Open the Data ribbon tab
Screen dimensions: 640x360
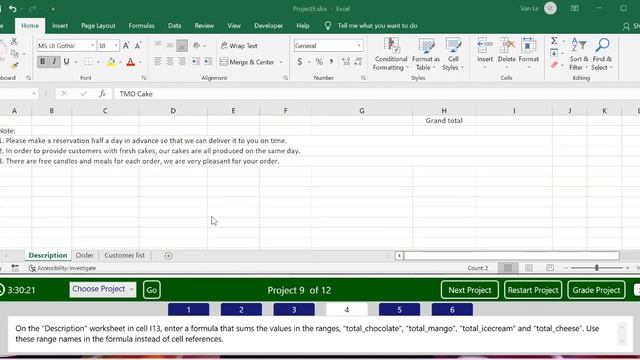(x=174, y=26)
